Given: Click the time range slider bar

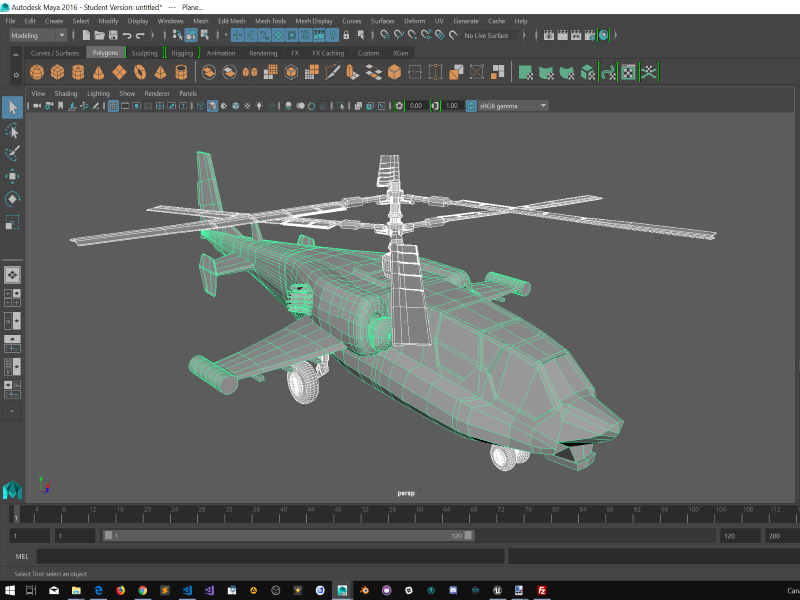Looking at the screenshot, I should tap(288, 536).
